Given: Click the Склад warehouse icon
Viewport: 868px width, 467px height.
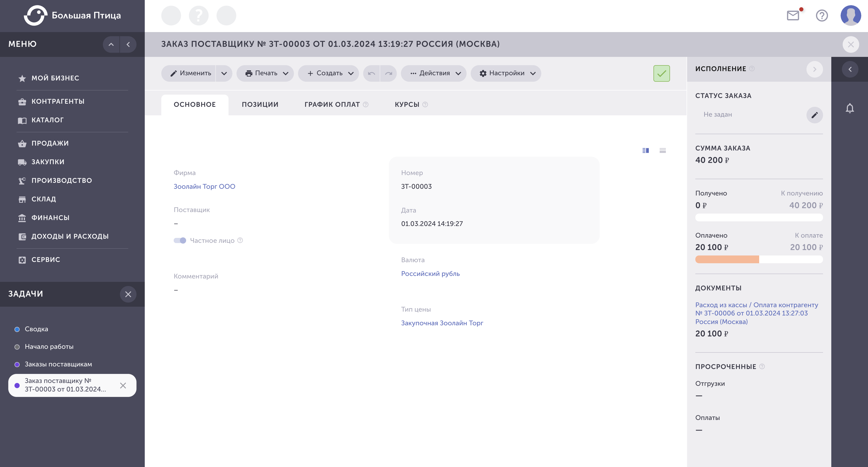Looking at the screenshot, I should 22,199.
